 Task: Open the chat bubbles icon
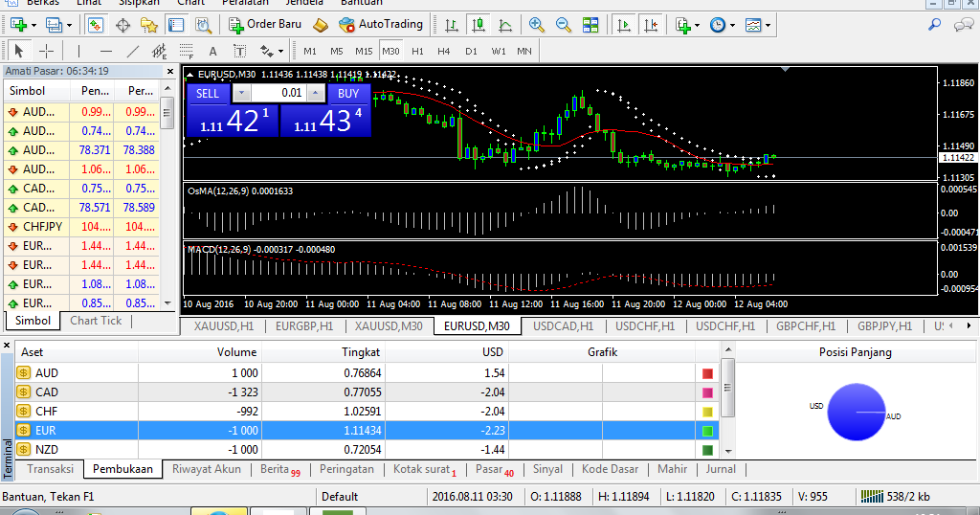pos(963,25)
